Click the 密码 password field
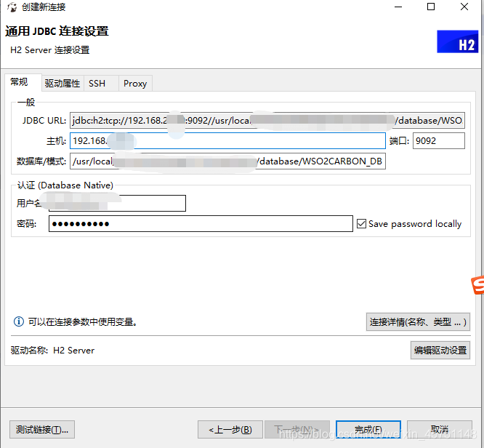Viewport: 484px width, 448px height. click(201, 224)
